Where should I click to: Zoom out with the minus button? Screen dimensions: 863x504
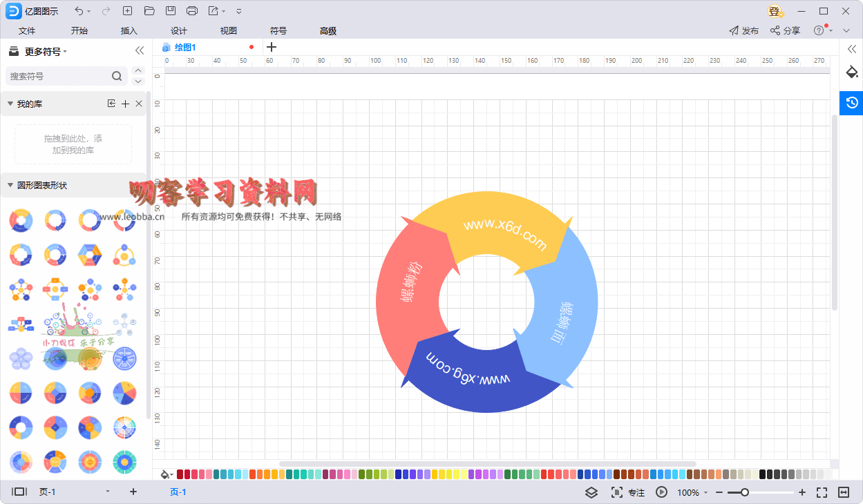[x=719, y=492]
